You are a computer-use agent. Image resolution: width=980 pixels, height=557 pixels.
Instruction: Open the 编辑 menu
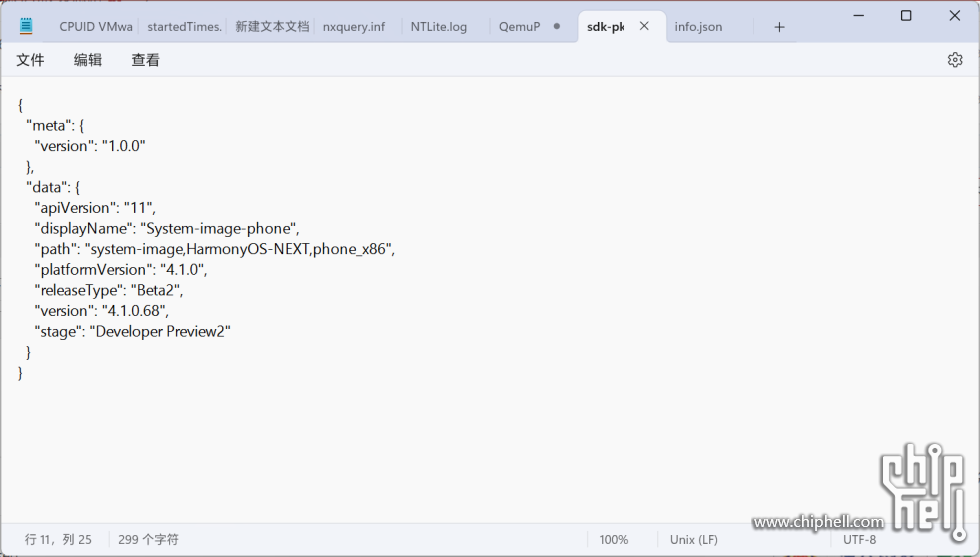(x=88, y=60)
